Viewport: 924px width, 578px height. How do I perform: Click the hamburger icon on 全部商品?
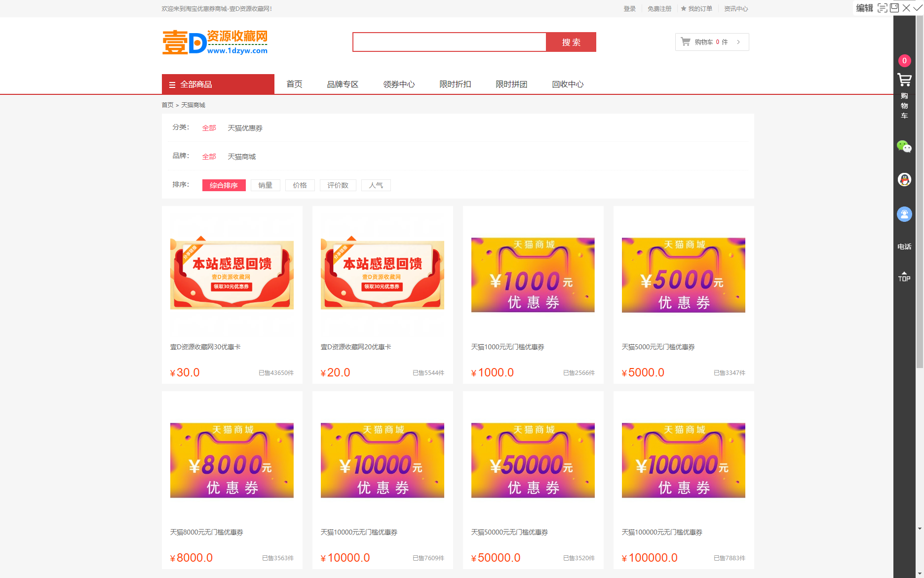pos(172,84)
